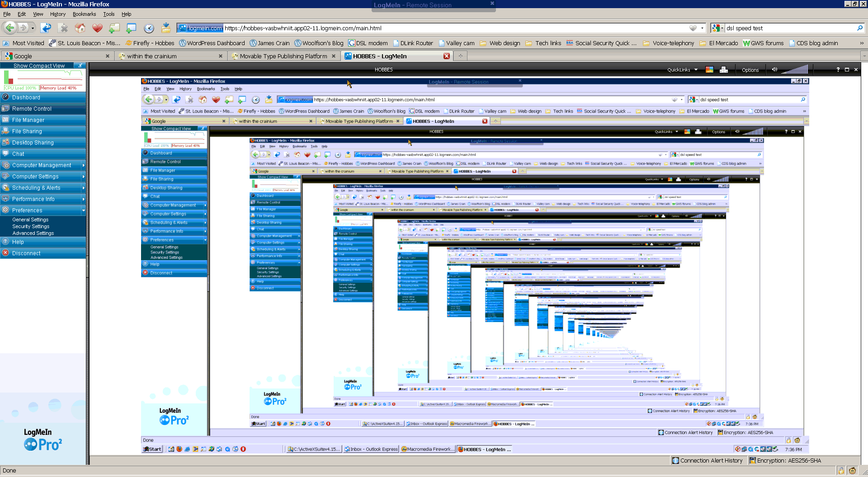Open Security Settings in outermost sidebar

(31, 227)
